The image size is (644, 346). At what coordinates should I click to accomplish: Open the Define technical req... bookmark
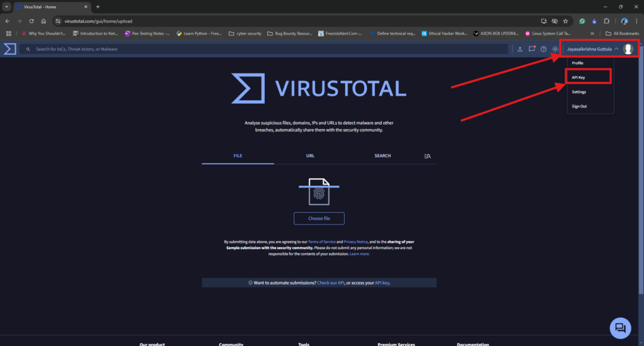tap(392, 33)
